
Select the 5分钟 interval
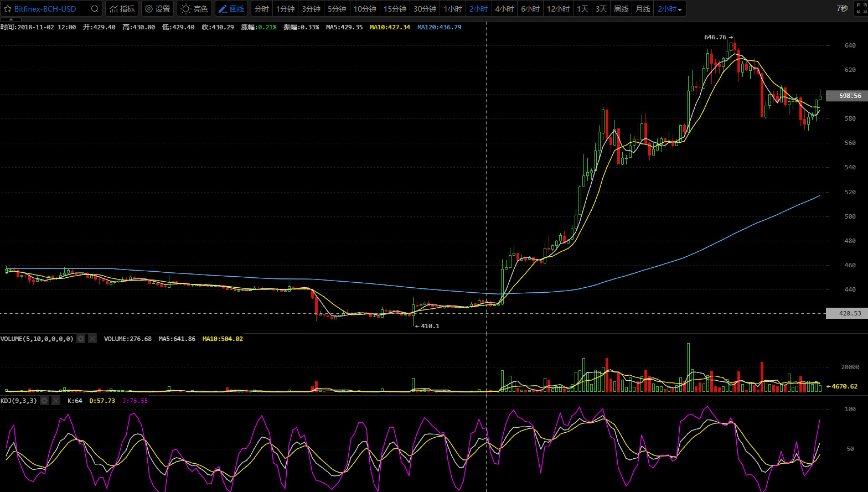pyautogui.click(x=337, y=9)
